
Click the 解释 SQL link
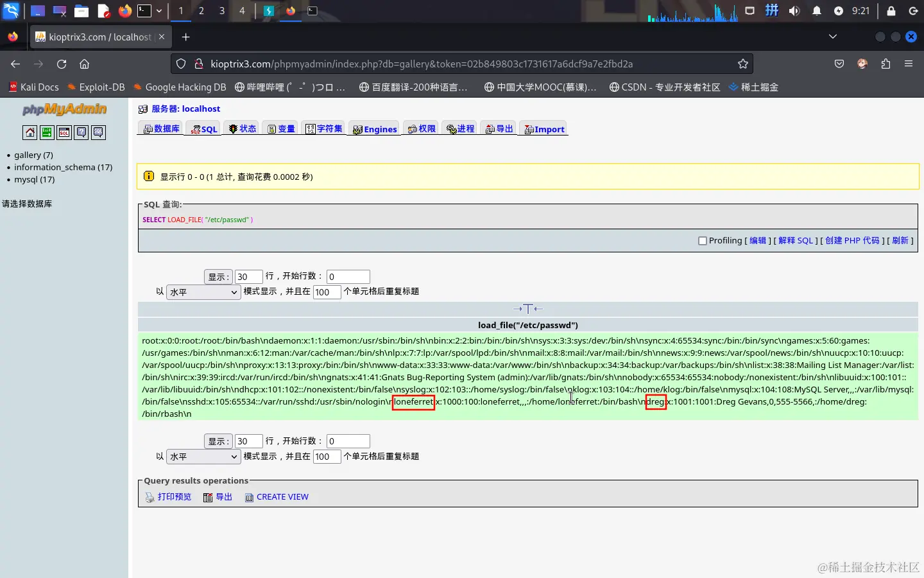(x=796, y=240)
